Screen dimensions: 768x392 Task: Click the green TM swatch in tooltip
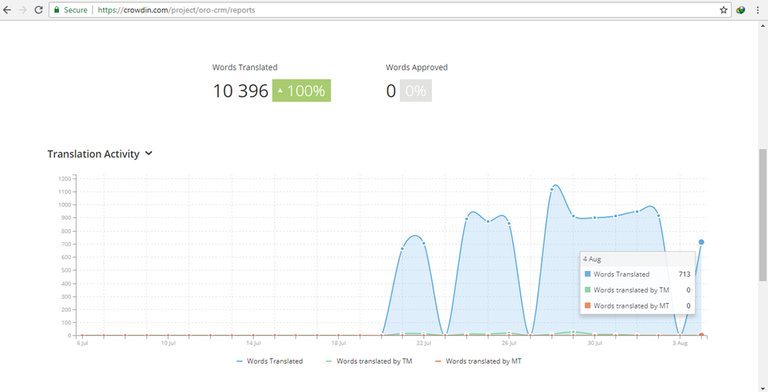(588, 290)
